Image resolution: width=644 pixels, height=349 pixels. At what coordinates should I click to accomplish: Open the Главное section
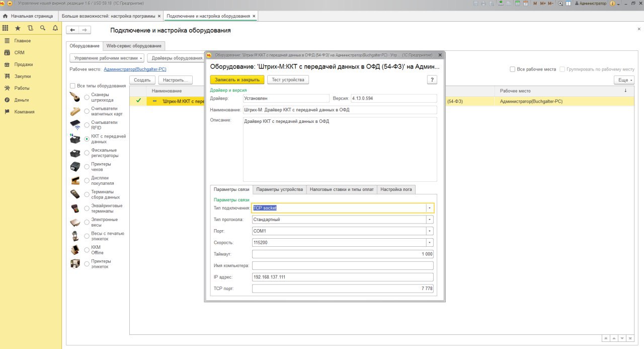click(x=22, y=41)
